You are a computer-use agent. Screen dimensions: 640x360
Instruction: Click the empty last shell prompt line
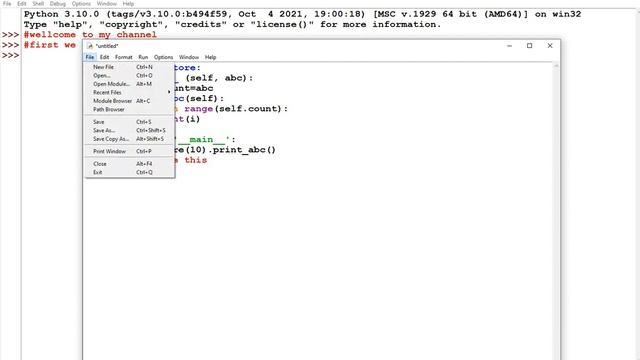pos(11,56)
